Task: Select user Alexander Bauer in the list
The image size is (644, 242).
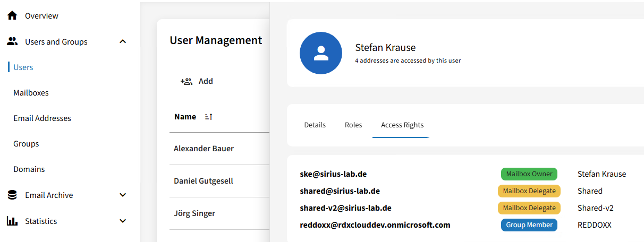Action: coord(204,149)
